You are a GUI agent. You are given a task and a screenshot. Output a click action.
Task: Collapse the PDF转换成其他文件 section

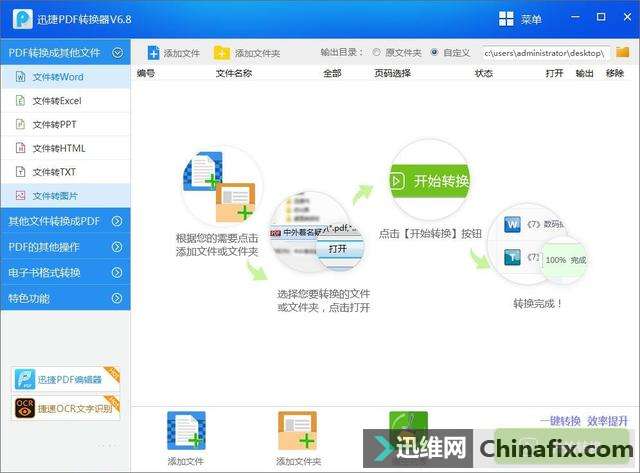[x=118, y=53]
